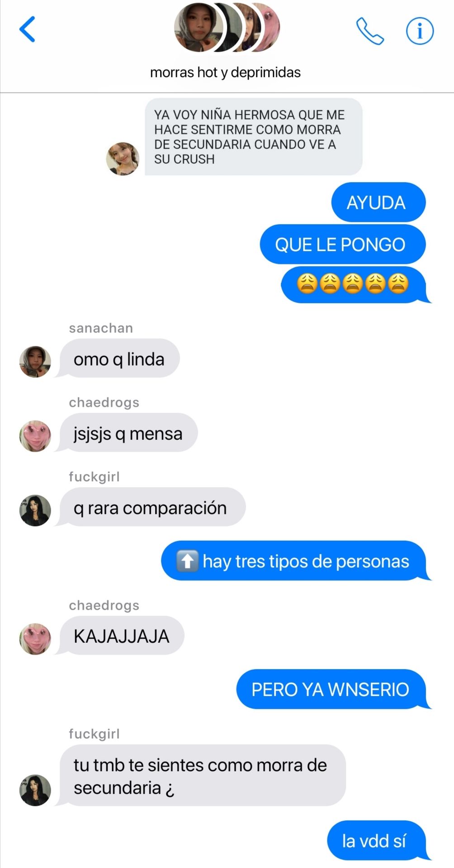Screen dimensions: 454x868
Task: Start a call with the phone icon
Action: coord(370,31)
